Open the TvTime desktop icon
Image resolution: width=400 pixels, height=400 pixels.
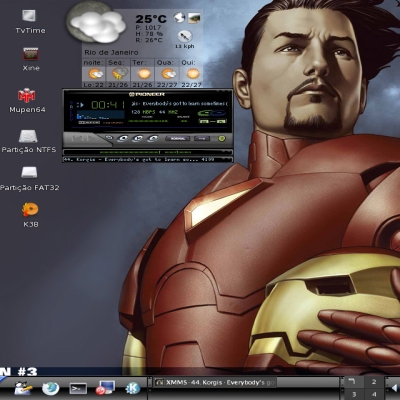point(29,15)
